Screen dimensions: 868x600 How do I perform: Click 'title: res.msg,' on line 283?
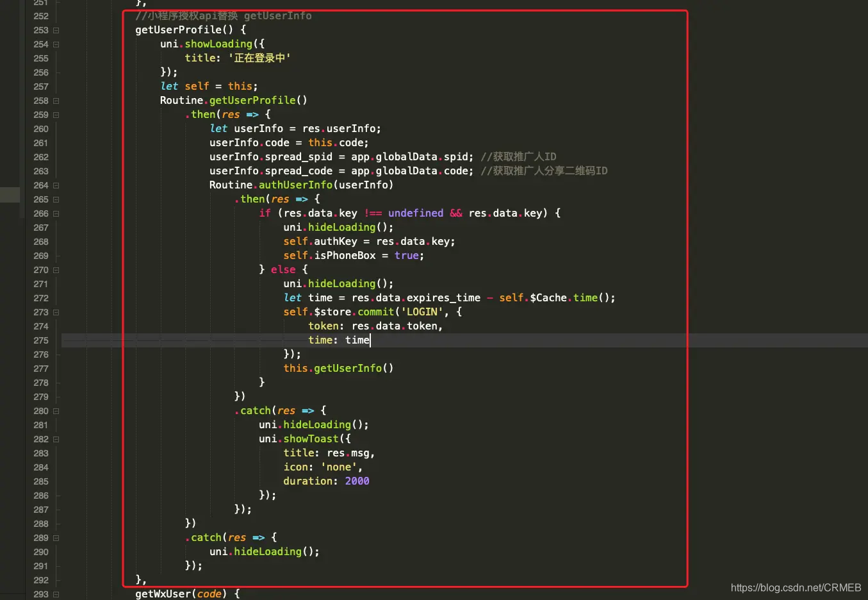click(x=329, y=453)
